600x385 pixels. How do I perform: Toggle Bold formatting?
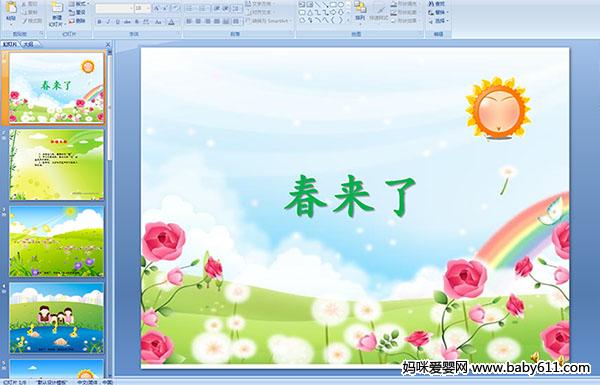coord(99,22)
